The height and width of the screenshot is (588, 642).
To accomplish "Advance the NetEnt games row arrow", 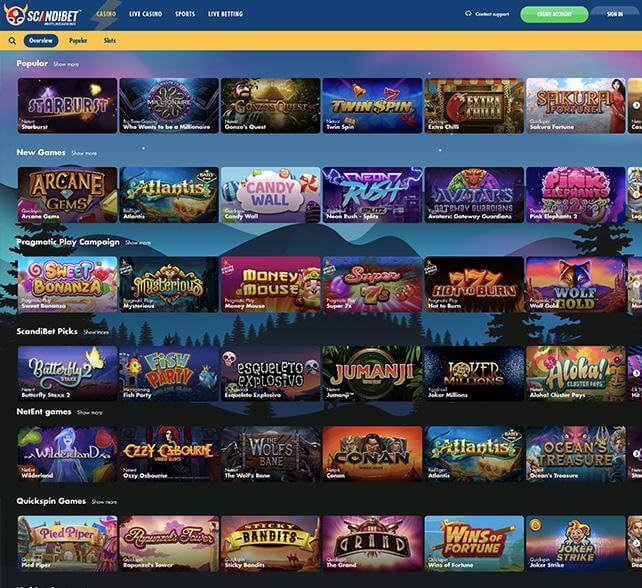I will (x=636, y=454).
